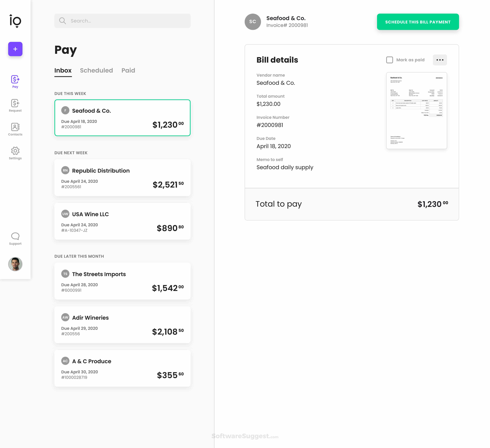Open the Pay section in sidebar
This screenshot has width=490, height=448.
[x=15, y=81]
